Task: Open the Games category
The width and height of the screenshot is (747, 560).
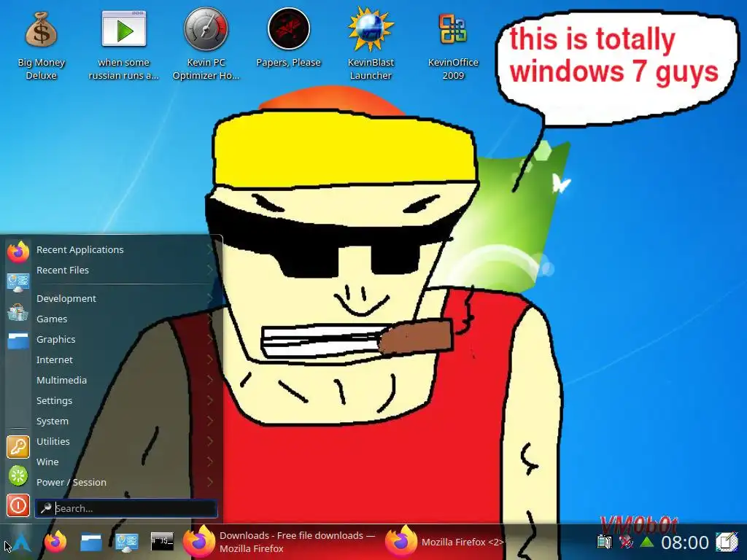Action: [x=124, y=319]
